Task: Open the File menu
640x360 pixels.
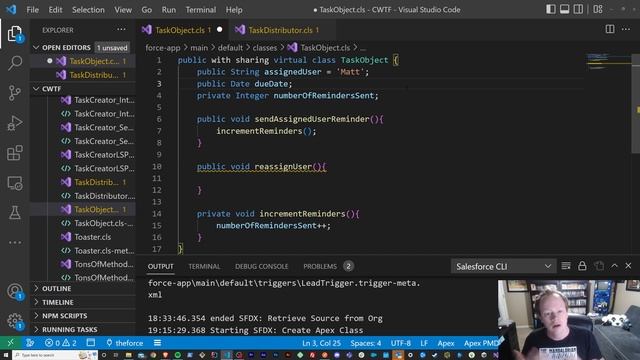Action: click(x=32, y=10)
